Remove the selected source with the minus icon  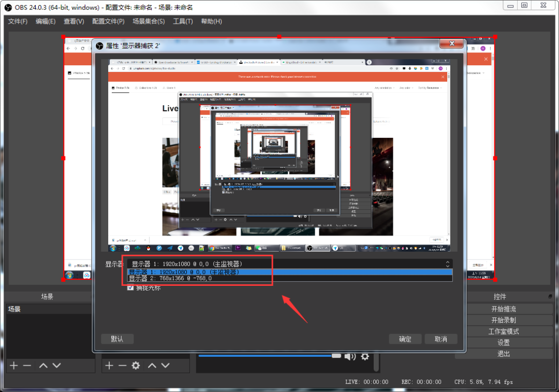point(122,366)
